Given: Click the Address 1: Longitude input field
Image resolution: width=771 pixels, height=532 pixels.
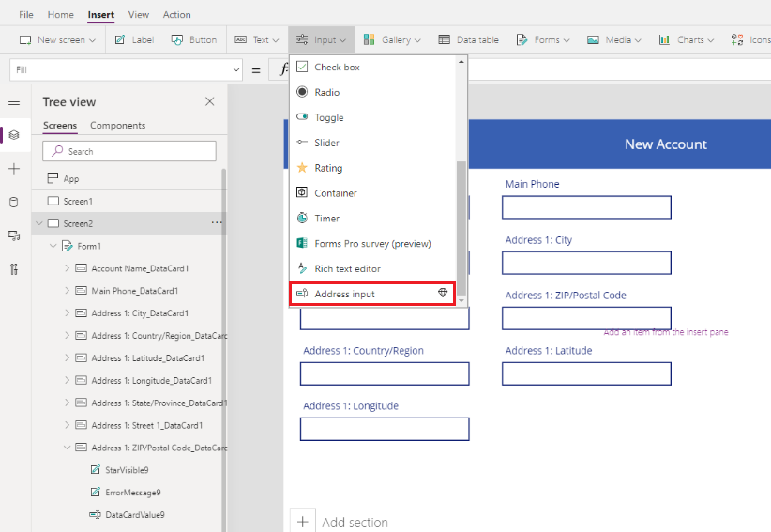Looking at the screenshot, I should pyautogui.click(x=385, y=429).
